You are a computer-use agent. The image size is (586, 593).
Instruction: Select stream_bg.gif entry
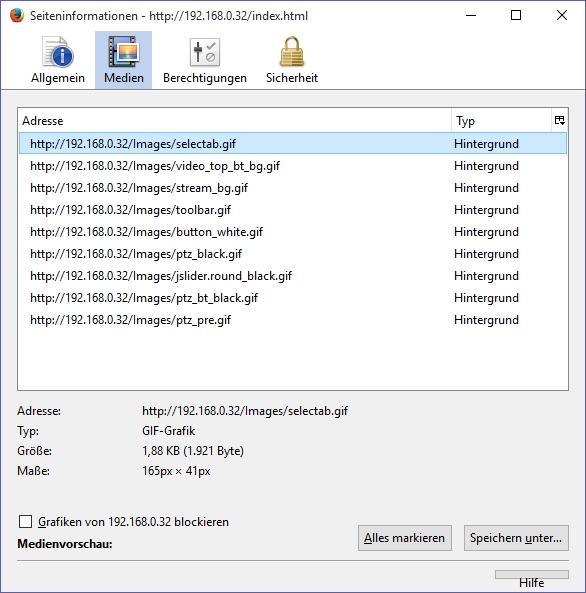pos(293,188)
